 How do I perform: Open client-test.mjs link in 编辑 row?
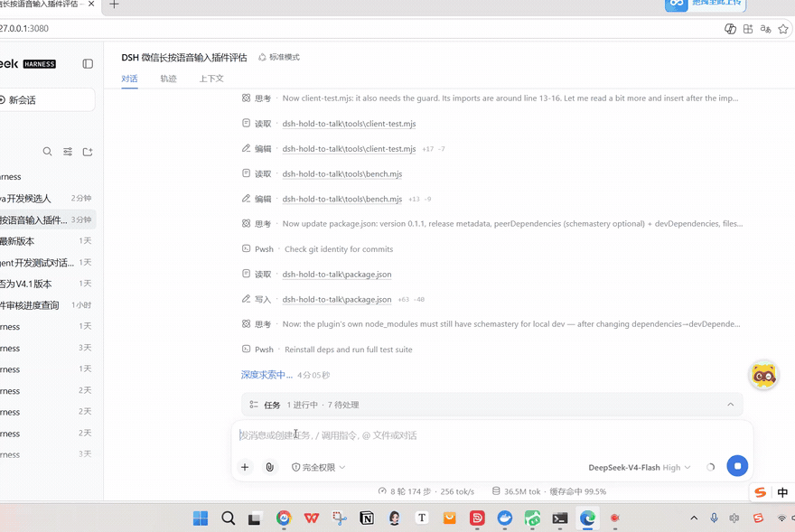(x=349, y=149)
